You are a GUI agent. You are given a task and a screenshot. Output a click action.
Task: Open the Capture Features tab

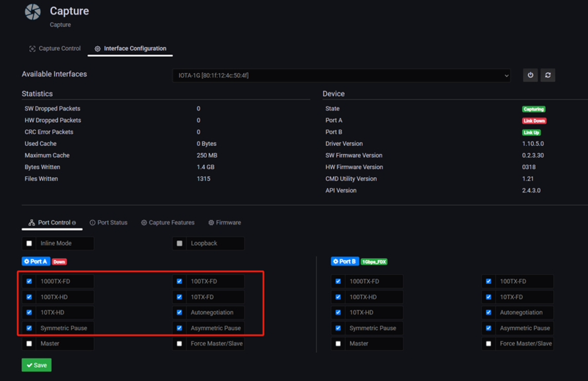pos(167,223)
